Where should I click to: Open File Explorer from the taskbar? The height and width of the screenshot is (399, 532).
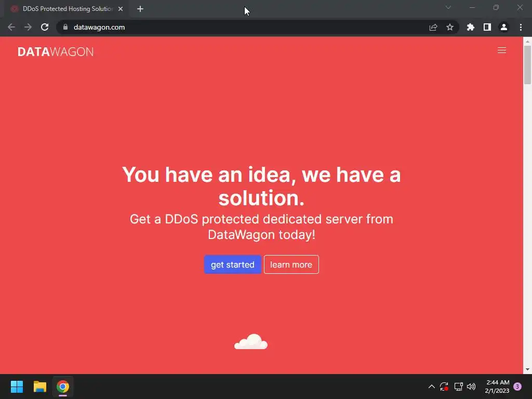coord(39,387)
